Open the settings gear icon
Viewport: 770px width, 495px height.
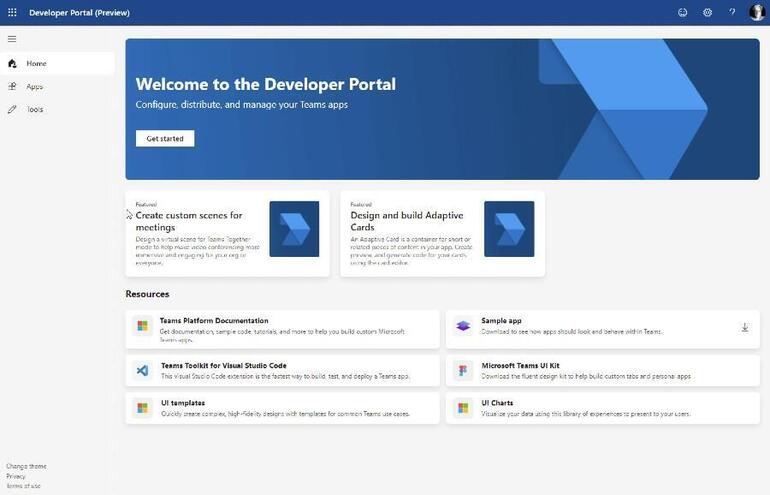click(707, 12)
